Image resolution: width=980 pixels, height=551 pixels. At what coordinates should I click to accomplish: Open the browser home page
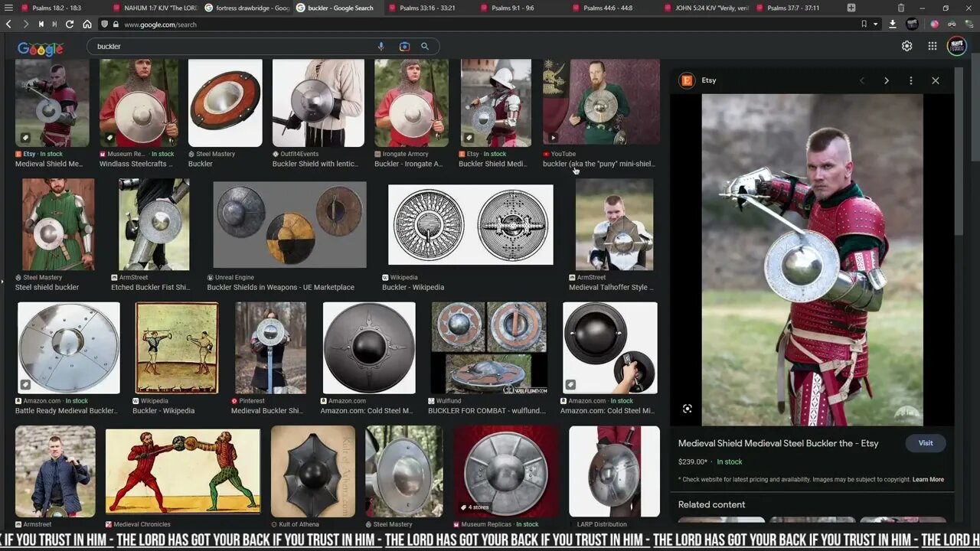[x=87, y=24]
